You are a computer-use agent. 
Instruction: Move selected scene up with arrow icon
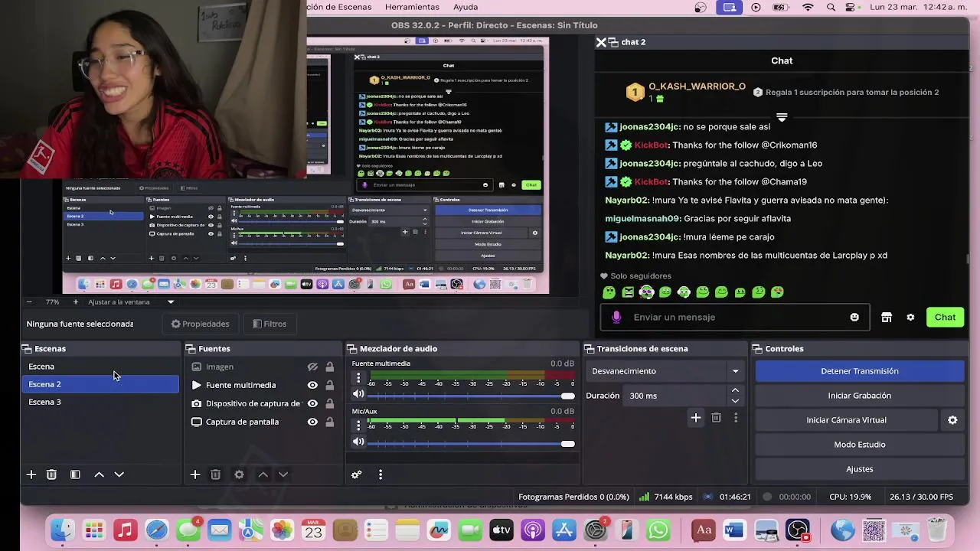[x=99, y=474]
